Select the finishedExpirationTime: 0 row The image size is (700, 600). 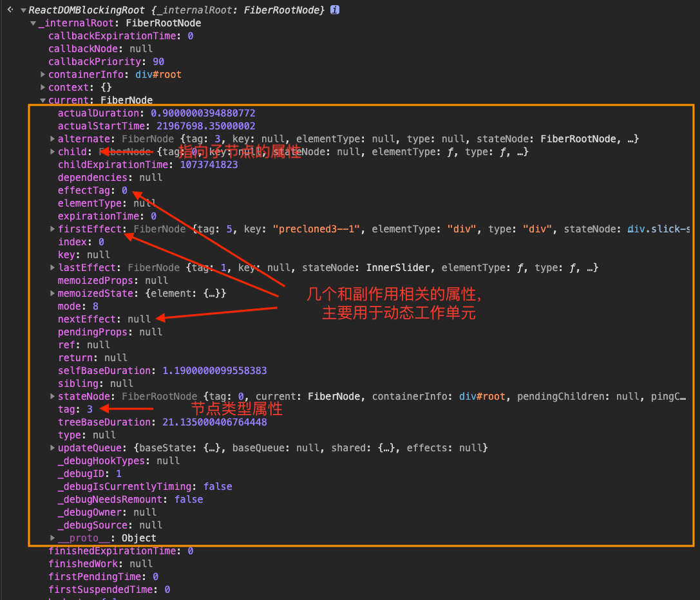[121, 551]
